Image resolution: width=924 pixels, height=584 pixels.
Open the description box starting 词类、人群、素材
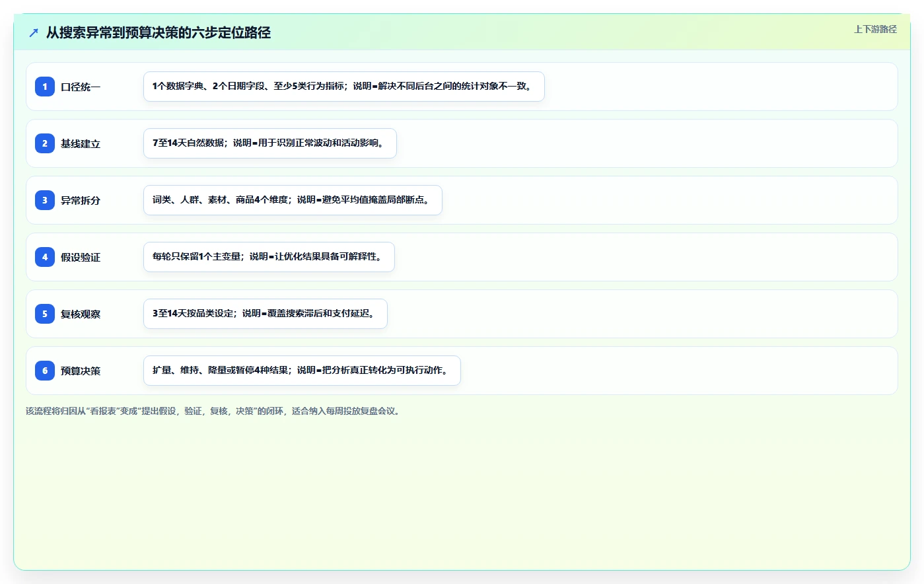293,200
